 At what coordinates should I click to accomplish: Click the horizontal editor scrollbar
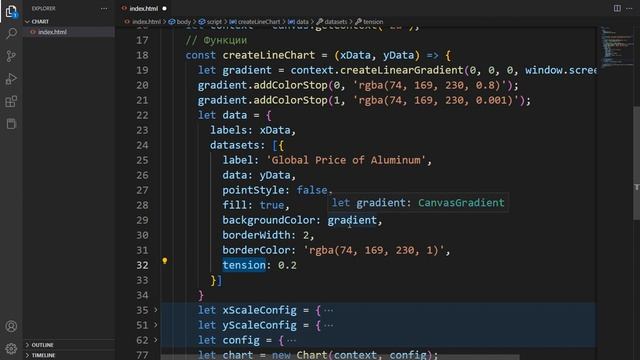(x=340, y=357)
